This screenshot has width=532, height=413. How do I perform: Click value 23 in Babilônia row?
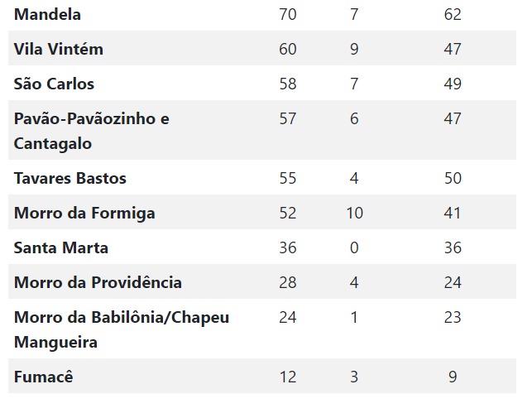(453, 318)
